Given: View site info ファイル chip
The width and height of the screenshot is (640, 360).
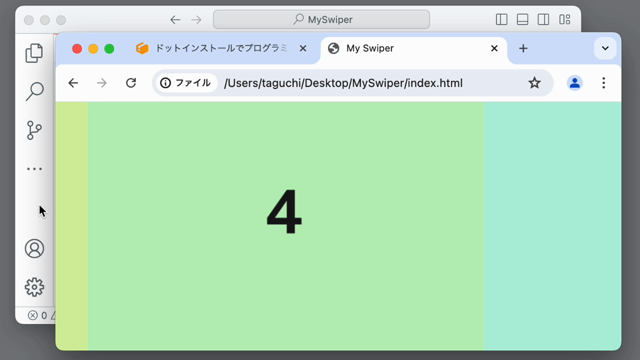Looking at the screenshot, I should pyautogui.click(x=186, y=83).
